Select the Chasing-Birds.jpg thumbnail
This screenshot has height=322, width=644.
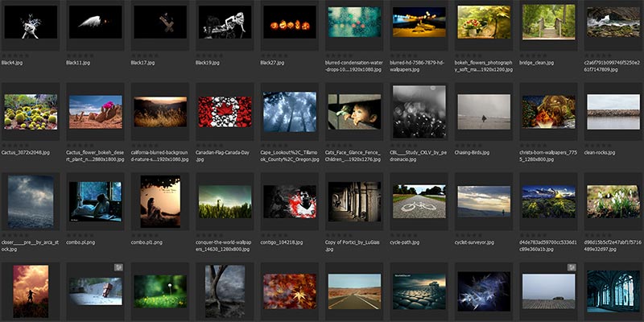[x=484, y=112]
